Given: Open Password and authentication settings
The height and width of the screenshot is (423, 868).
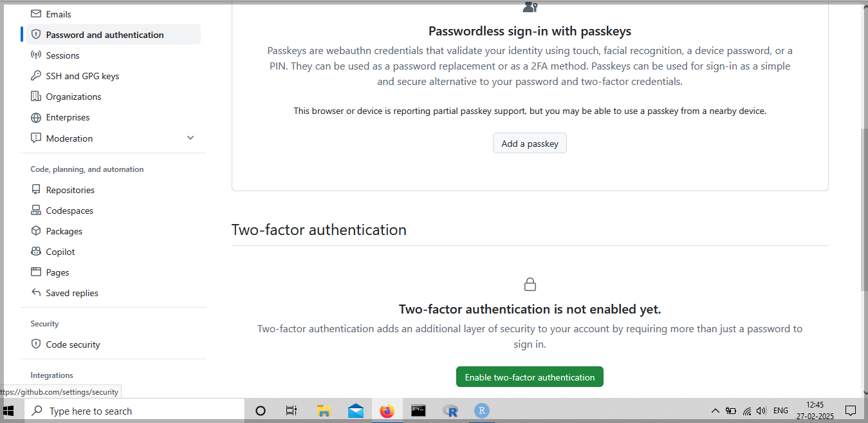Looking at the screenshot, I should point(105,35).
